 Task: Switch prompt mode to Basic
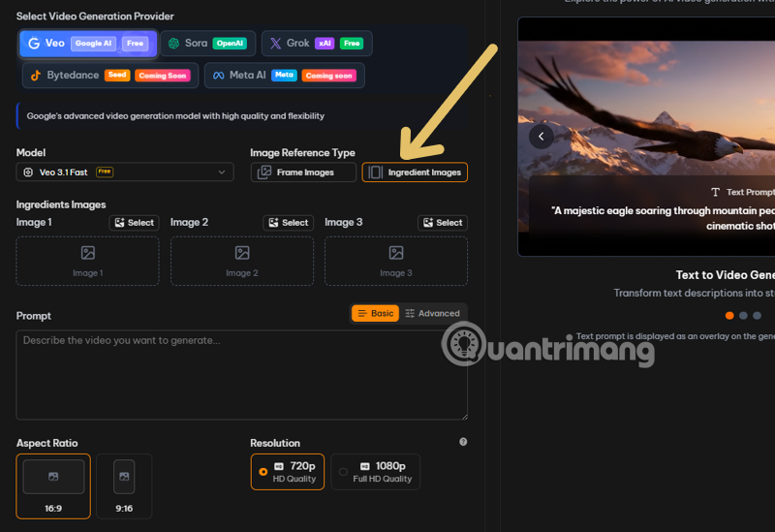[x=375, y=313]
